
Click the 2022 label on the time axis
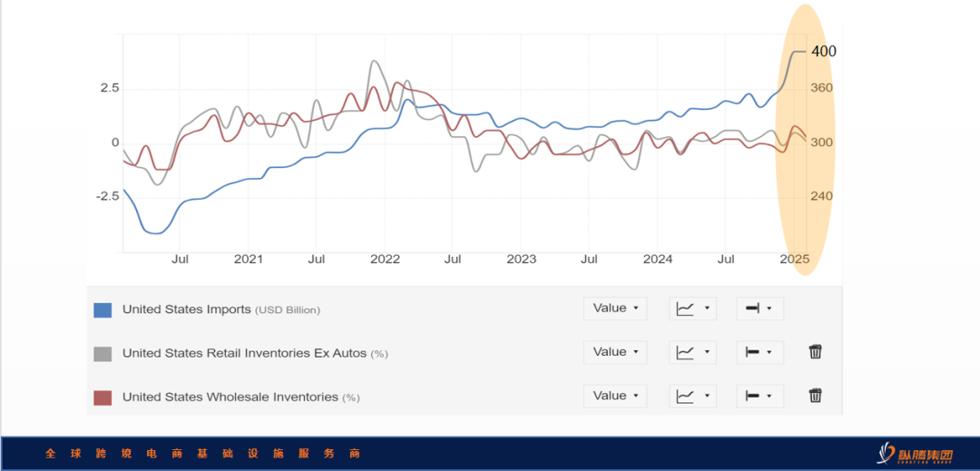[385, 260]
